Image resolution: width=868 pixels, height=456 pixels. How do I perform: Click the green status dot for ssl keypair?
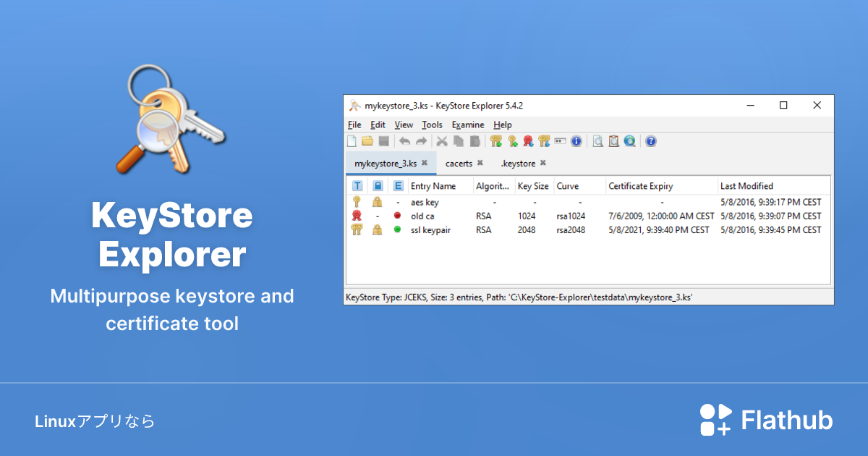pyautogui.click(x=399, y=230)
